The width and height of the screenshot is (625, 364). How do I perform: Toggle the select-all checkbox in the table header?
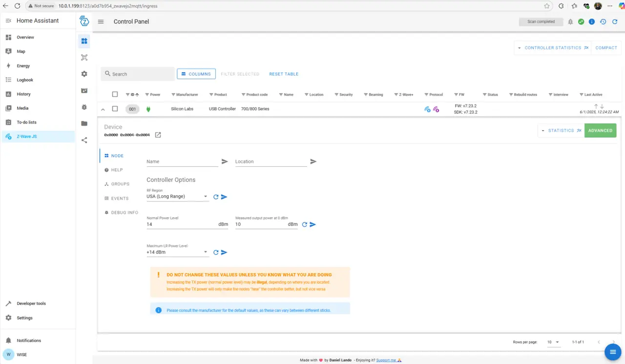pos(115,94)
